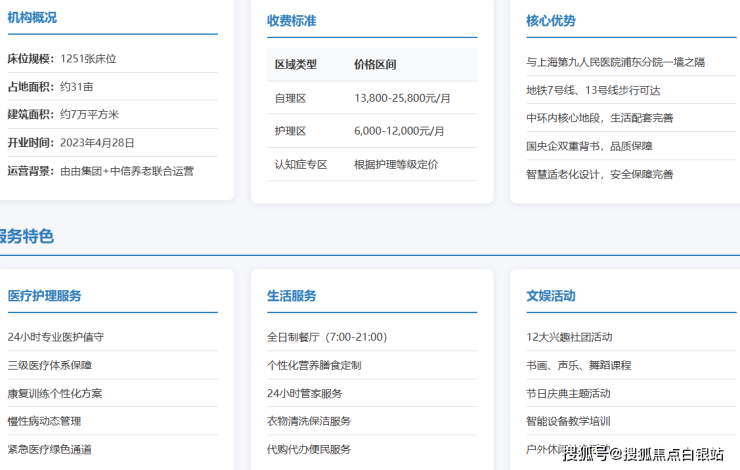Click the 12大兴趣社团活动 entry
This screenshot has height=470, width=740.
(569, 337)
